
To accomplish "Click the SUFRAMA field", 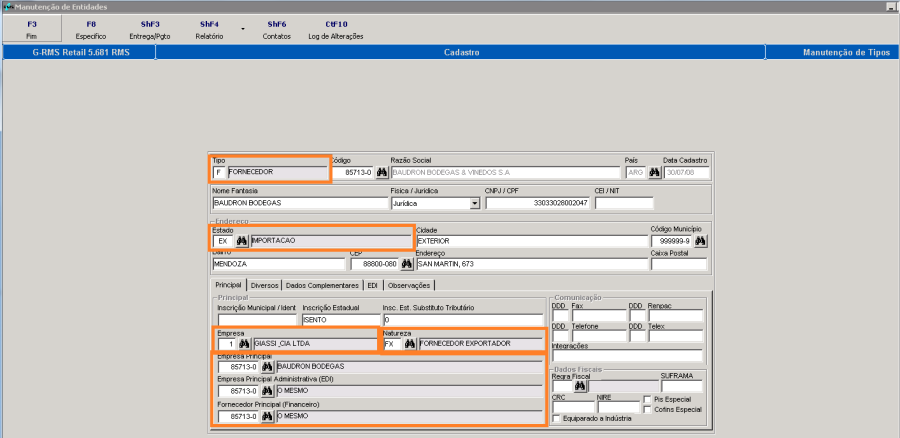I will pyautogui.click(x=681, y=386).
